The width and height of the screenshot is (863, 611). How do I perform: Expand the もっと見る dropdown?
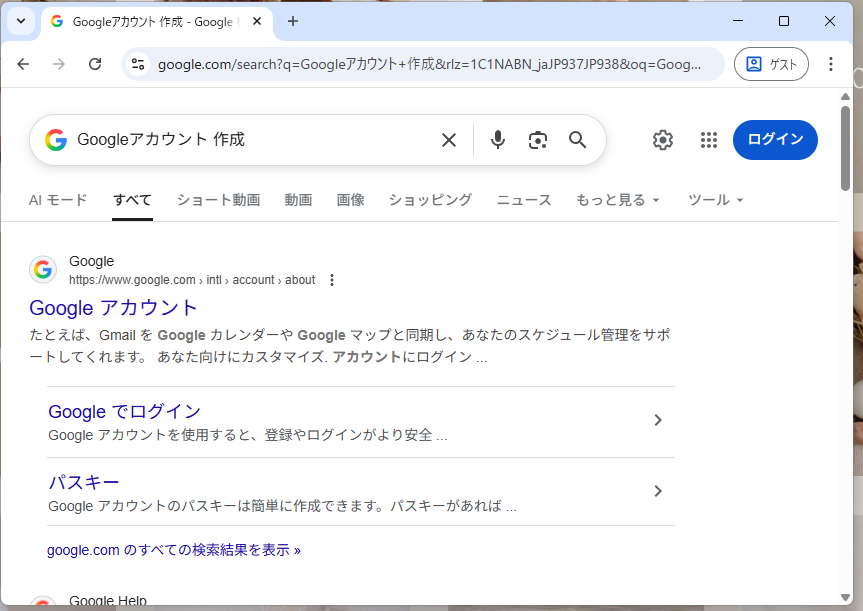tap(618, 200)
